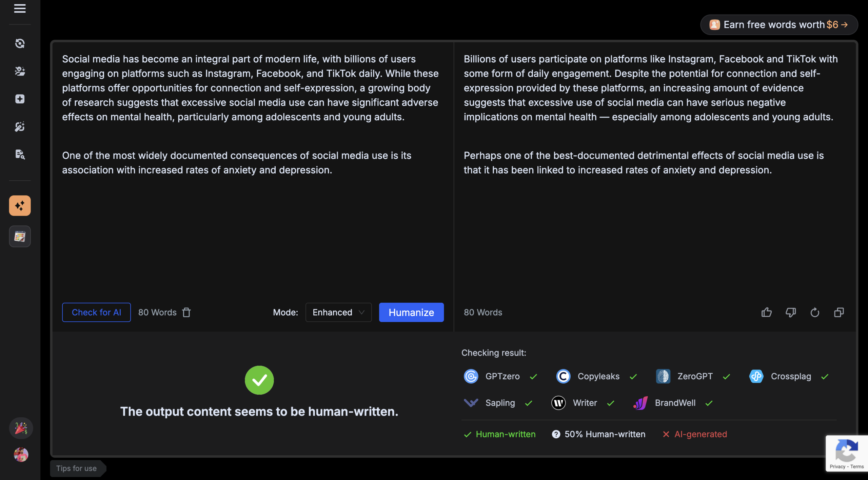This screenshot has width=868, height=480.
Task: Give thumbs up to output
Action: [x=767, y=312]
